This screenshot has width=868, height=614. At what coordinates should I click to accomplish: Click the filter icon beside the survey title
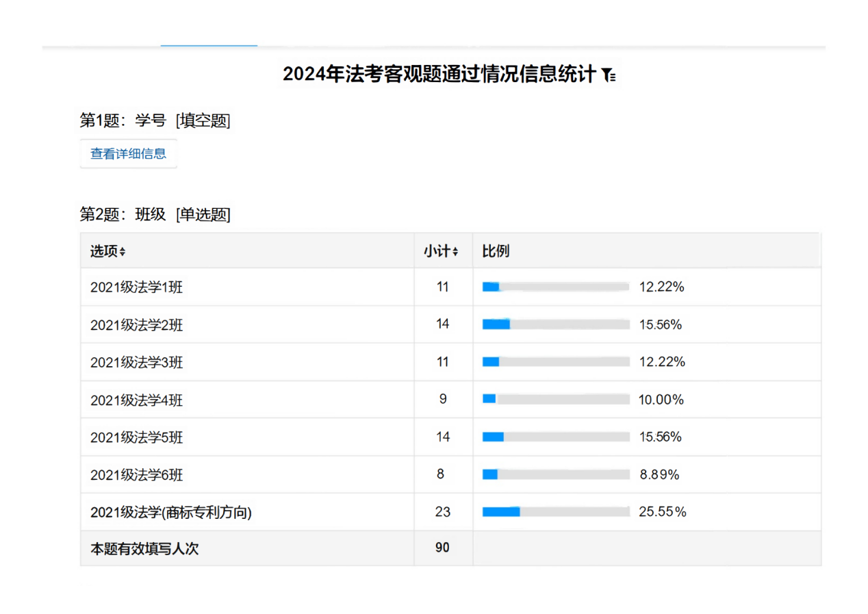tap(609, 75)
